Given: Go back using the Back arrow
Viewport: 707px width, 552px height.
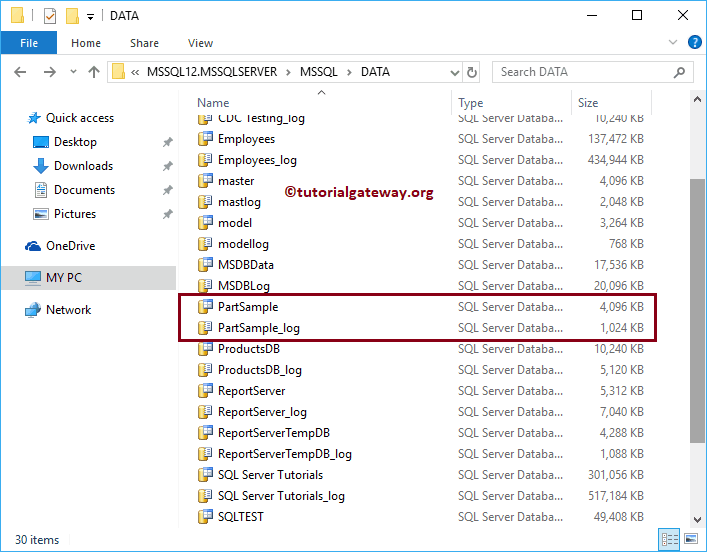Looking at the screenshot, I should click(x=20, y=72).
